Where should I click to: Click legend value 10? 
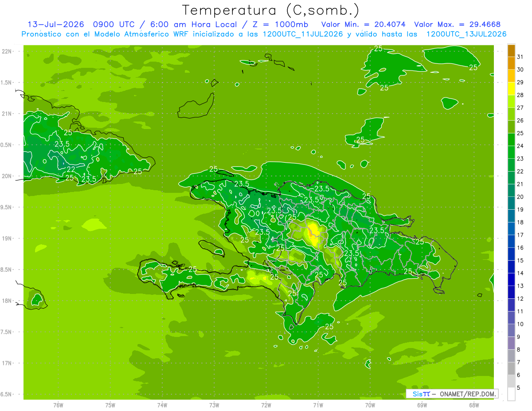(520, 324)
